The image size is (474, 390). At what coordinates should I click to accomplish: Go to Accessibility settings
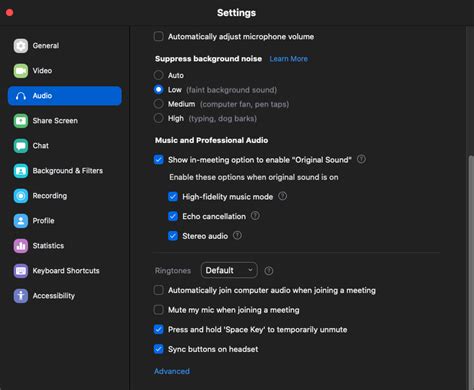click(65, 296)
